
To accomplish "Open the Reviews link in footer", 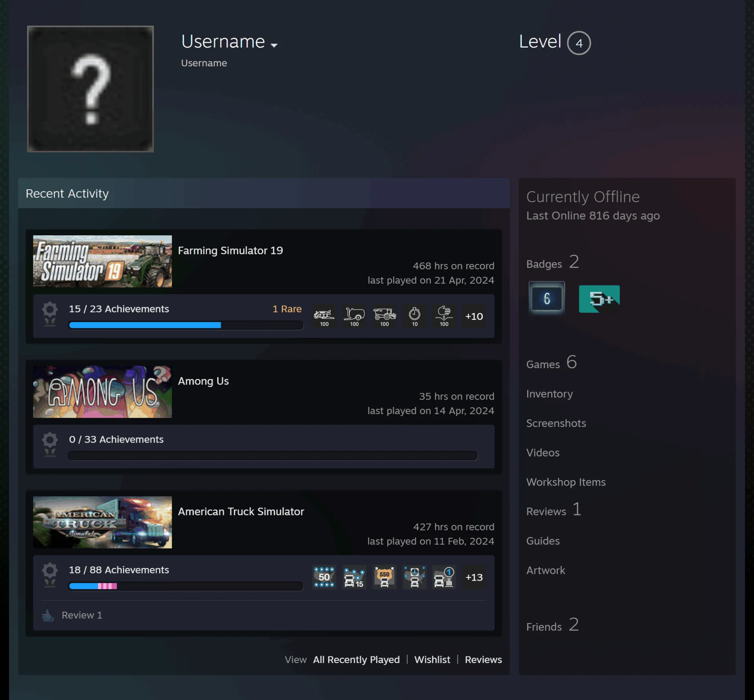I will (483, 660).
